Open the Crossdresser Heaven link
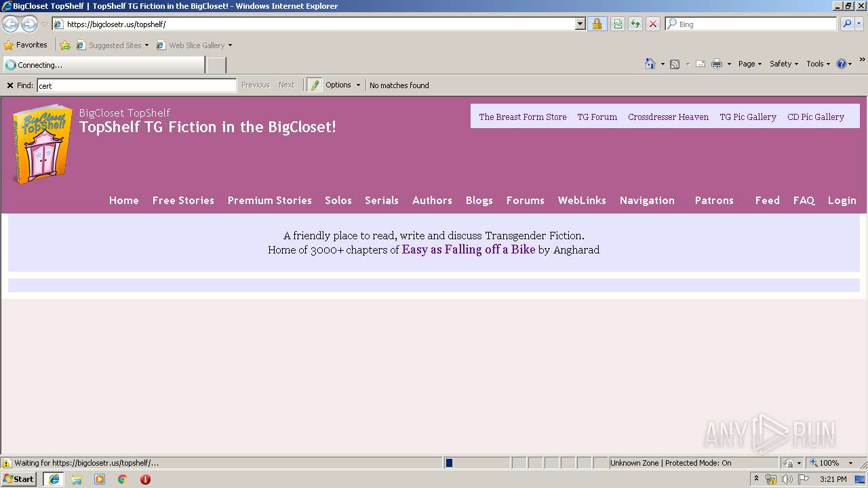 point(668,117)
